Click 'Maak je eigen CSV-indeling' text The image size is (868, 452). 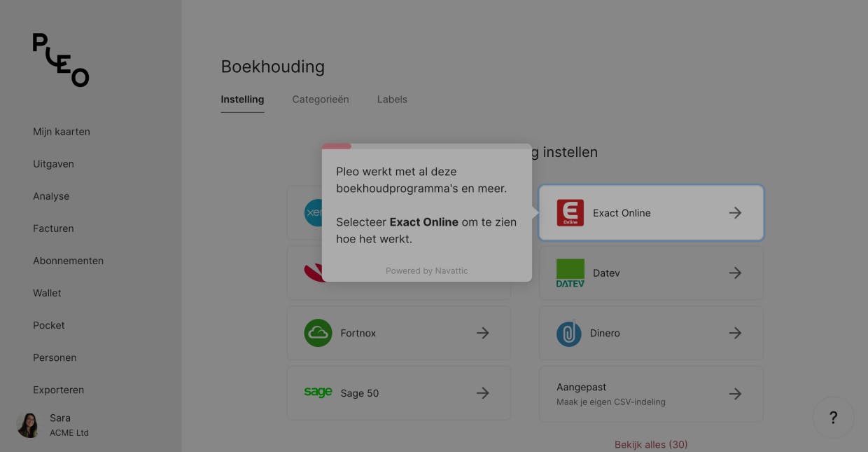coord(611,402)
